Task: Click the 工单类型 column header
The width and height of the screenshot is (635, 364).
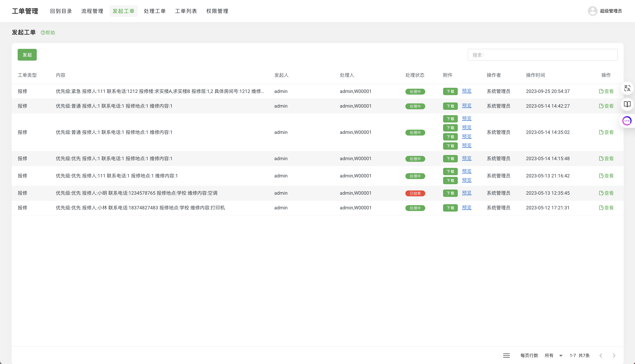Action: pyautogui.click(x=27, y=75)
